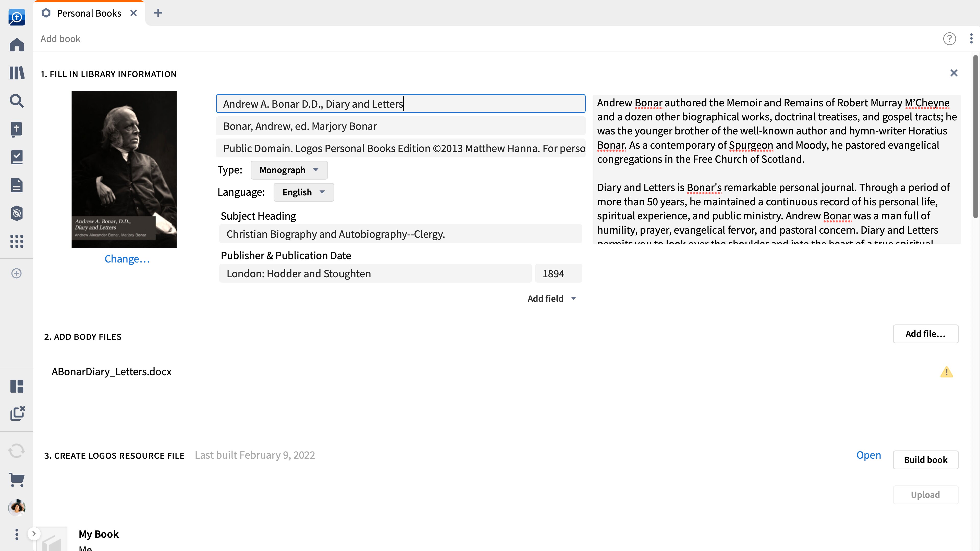Open the Documents page icon
Viewport: 980px width, 551px height.
coord(17,185)
